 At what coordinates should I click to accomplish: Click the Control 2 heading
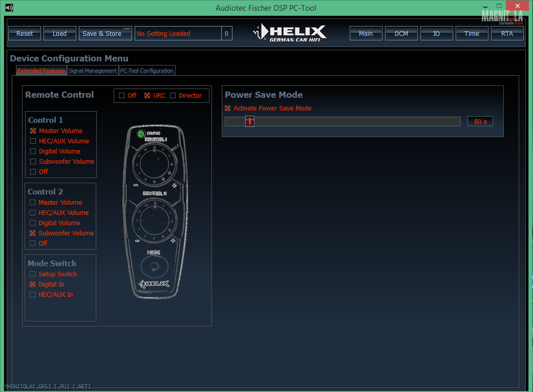(45, 191)
